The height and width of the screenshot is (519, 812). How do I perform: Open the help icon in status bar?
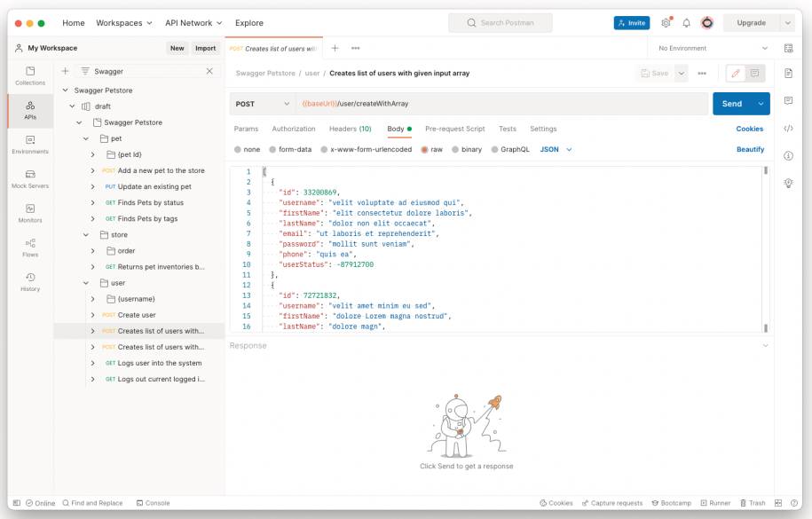794,503
